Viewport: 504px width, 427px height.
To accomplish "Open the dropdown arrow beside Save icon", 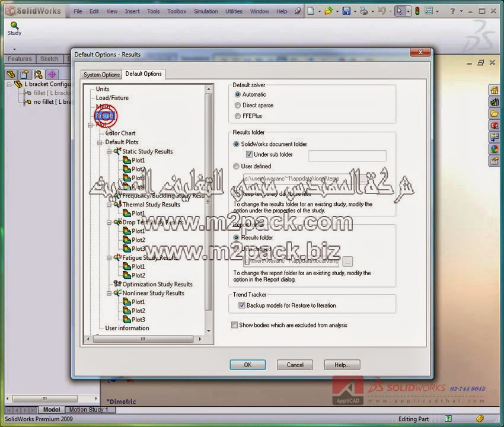I will pos(355,12).
